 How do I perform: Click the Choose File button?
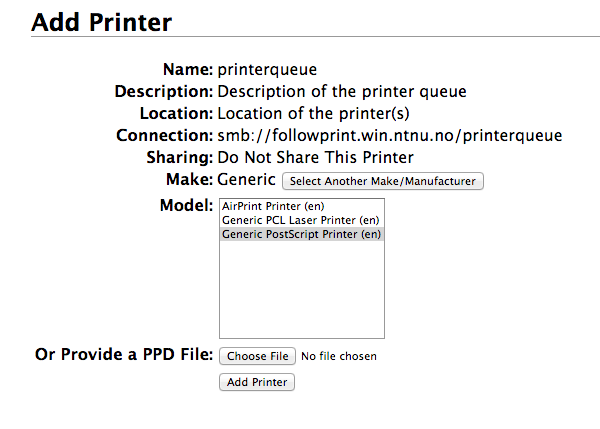pos(257,356)
